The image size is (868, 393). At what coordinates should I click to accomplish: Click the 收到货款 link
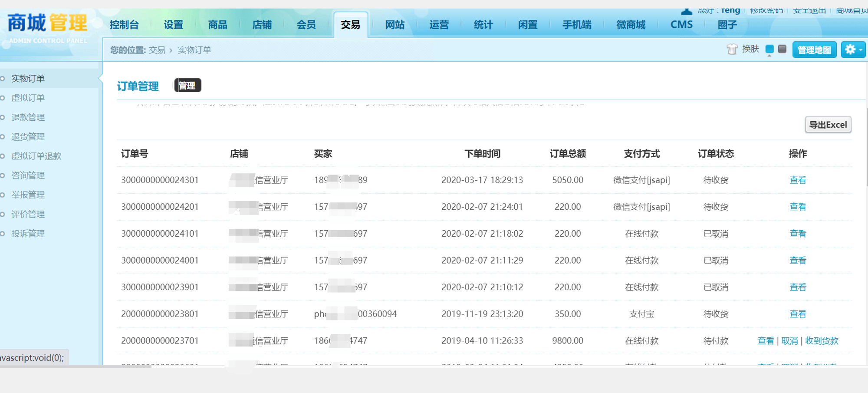[822, 341]
